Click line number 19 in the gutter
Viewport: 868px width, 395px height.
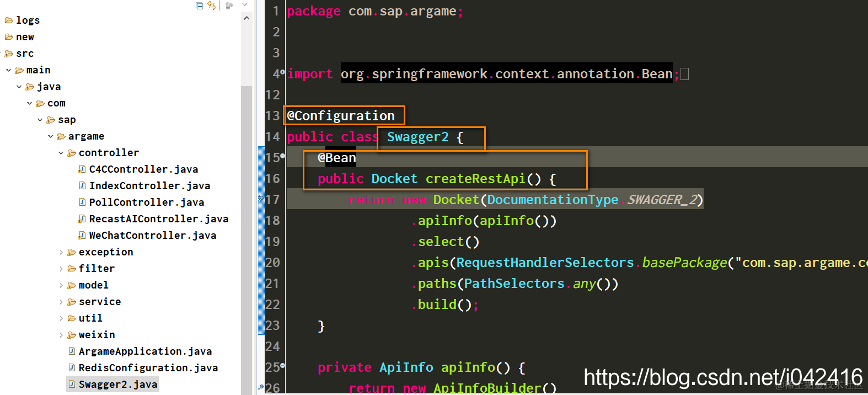tap(273, 242)
